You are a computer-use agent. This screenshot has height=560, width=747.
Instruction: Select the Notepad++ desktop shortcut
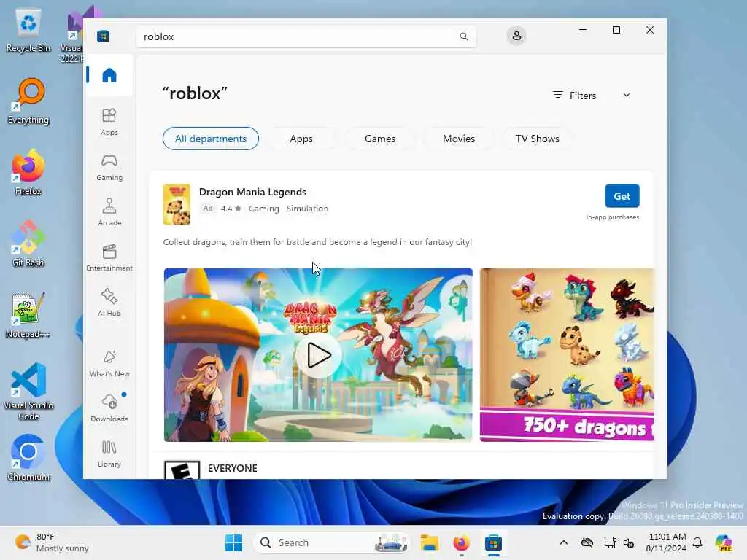pyautogui.click(x=28, y=316)
